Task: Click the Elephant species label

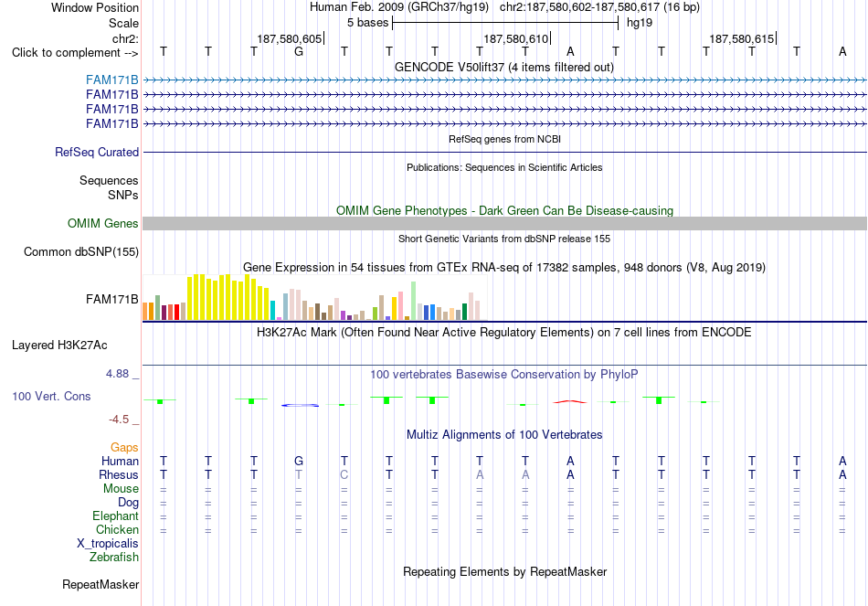Action: (x=115, y=516)
